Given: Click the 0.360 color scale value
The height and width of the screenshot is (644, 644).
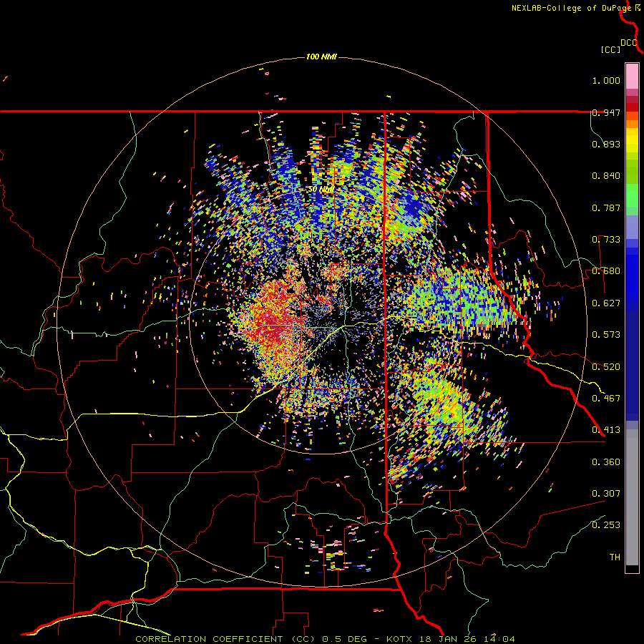Looking at the screenshot, I should (606, 462).
